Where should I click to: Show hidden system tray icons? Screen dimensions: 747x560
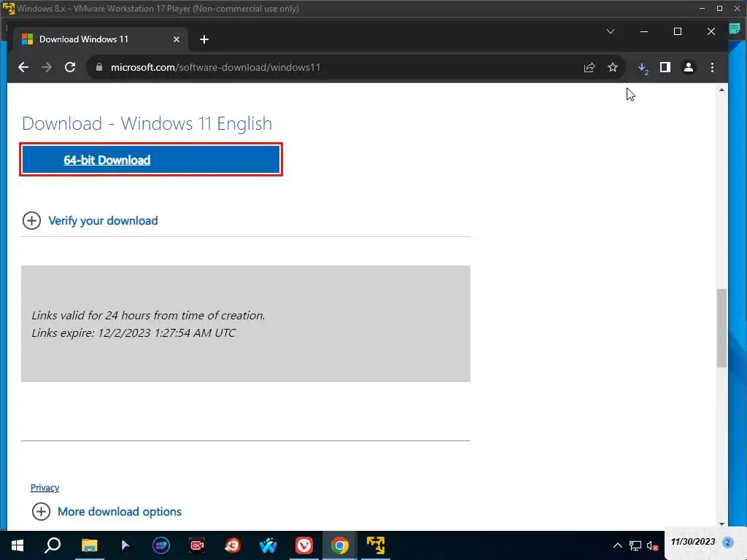point(617,545)
